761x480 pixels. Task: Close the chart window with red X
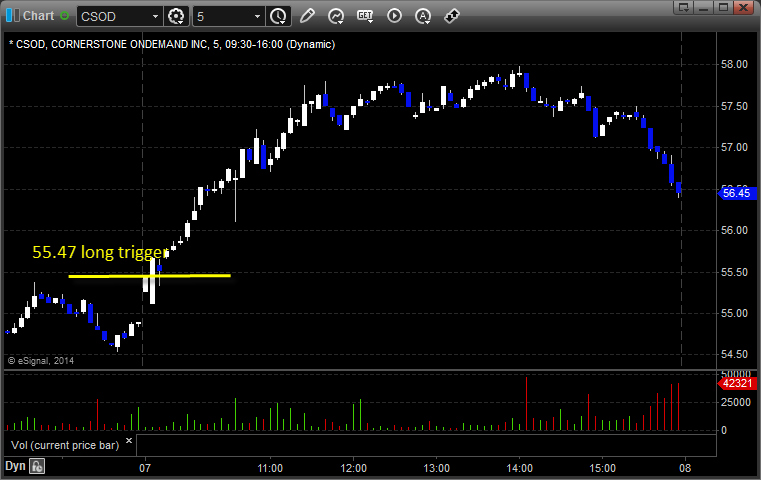[x=744, y=7]
